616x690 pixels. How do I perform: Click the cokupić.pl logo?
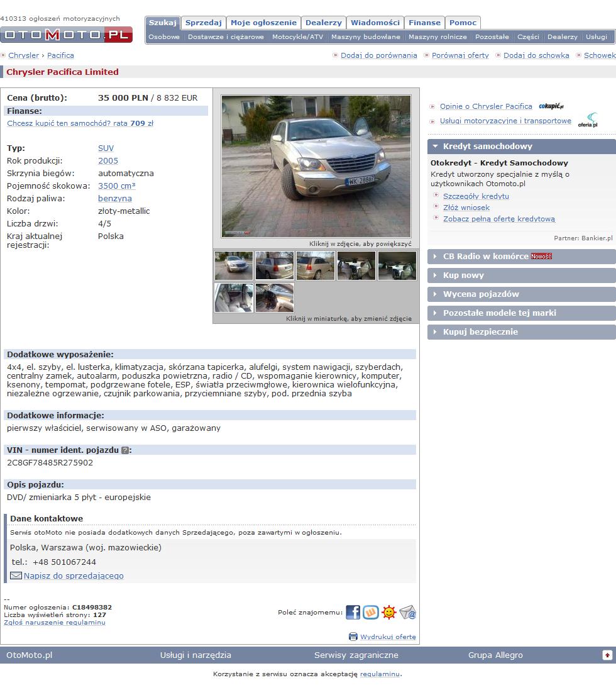(x=551, y=106)
